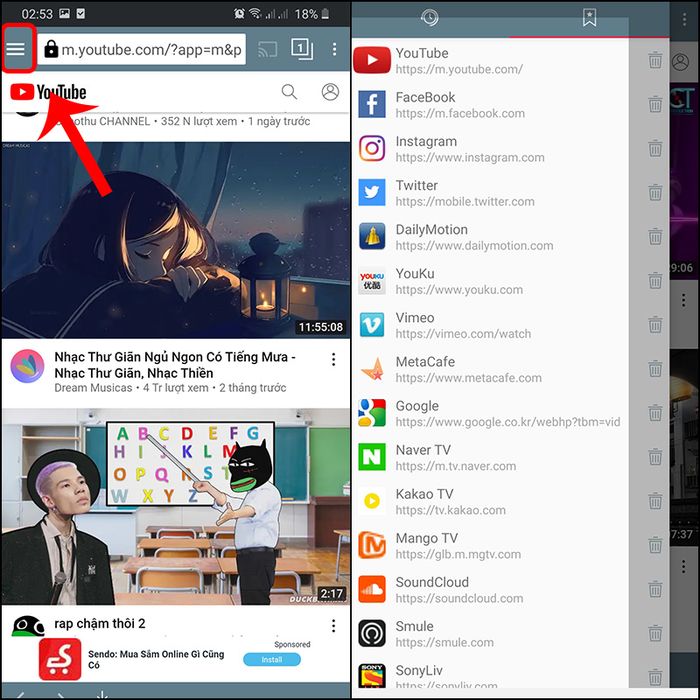Tap the YouTube logo on the left screen
Screen dimensions: 700x700
pos(48,92)
